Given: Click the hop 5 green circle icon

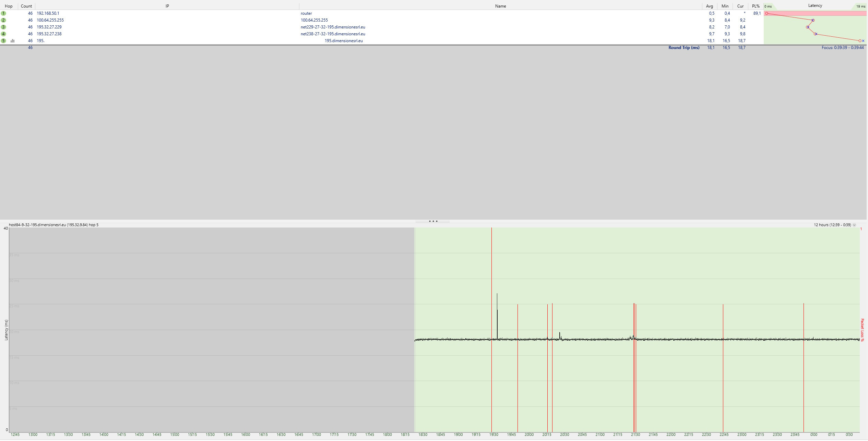Looking at the screenshot, I should coord(3,41).
